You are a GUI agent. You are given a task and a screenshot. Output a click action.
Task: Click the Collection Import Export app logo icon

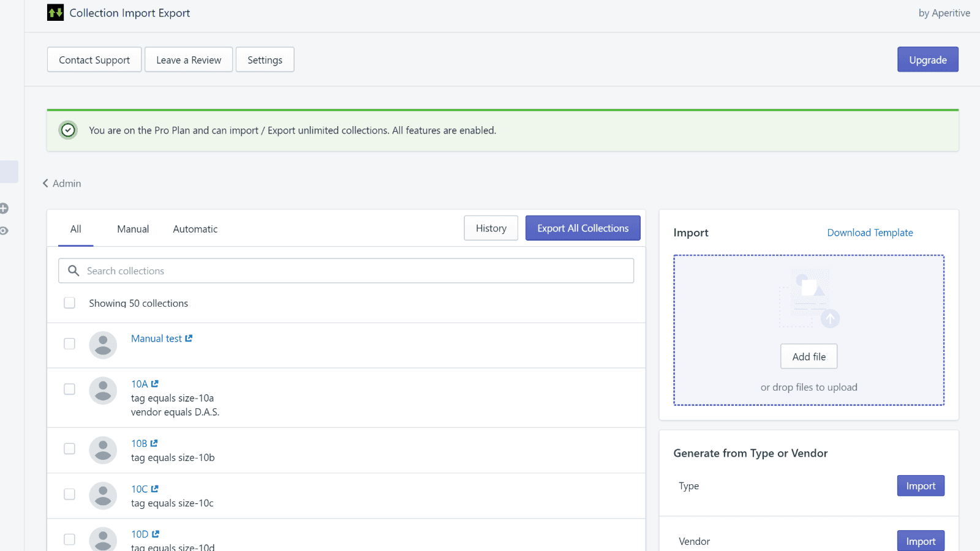click(x=55, y=12)
